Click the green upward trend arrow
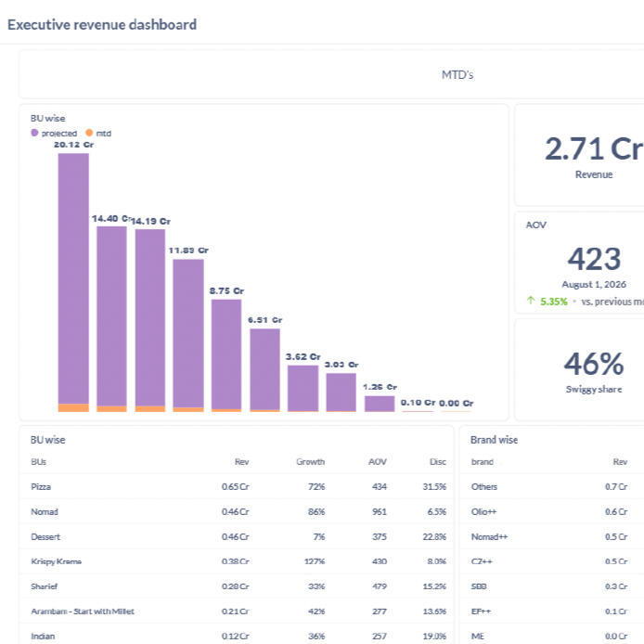 point(531,301)
